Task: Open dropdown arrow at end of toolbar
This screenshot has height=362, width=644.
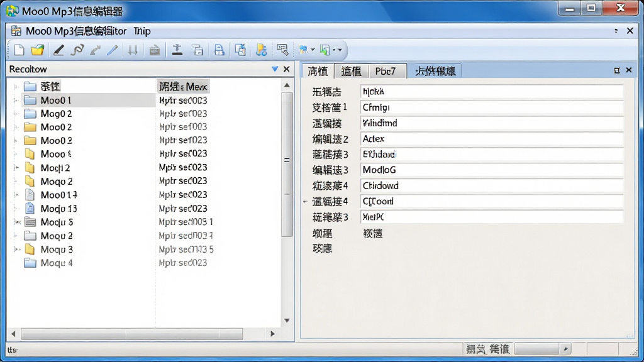Action: tap(340, 50)
